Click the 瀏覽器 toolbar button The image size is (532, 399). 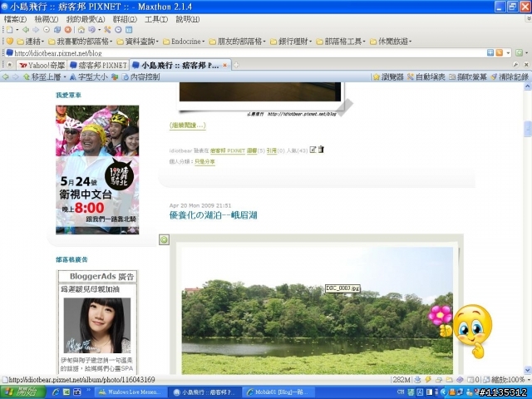388,77
